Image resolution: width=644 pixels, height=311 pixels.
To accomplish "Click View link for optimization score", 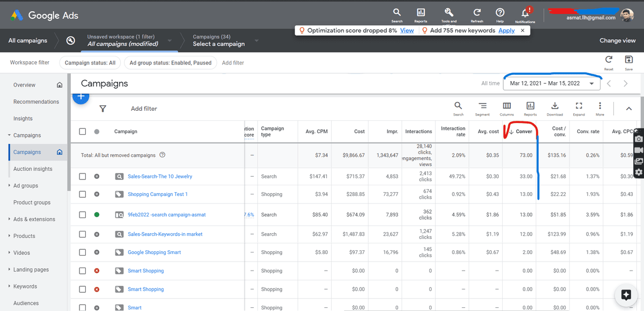I will click(407, 31).
